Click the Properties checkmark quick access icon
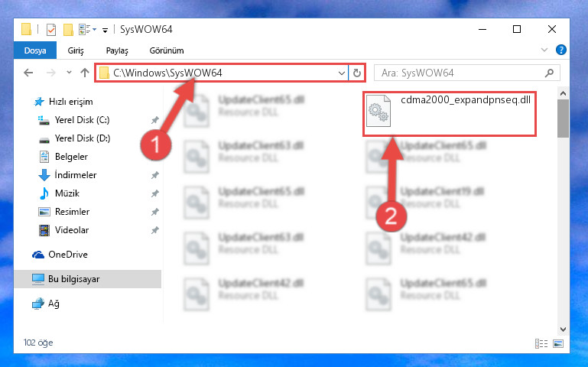Image resolution: width=588 pixels, height=367 pixels. tap(51, 30)
